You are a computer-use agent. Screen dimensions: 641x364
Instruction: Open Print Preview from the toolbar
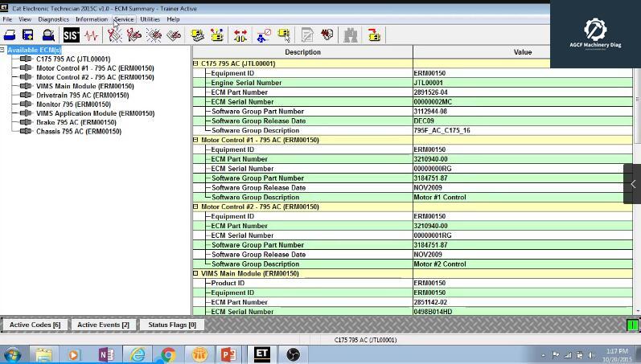(48, 35)
